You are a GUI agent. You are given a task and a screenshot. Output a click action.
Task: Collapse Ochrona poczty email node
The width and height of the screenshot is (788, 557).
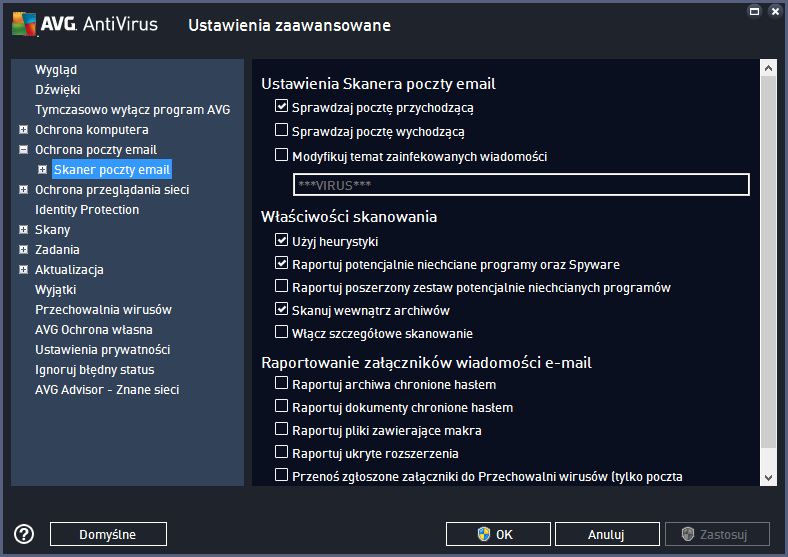23,150
